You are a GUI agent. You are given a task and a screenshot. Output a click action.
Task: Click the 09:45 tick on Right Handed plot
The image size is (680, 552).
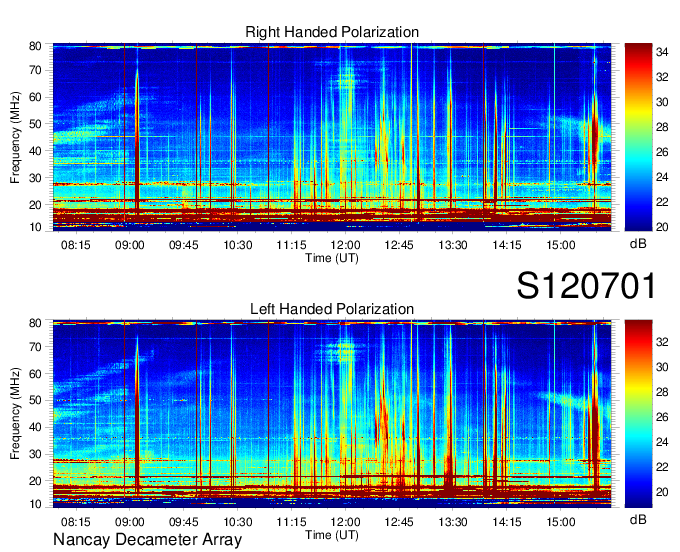click(x=183, y=245)
